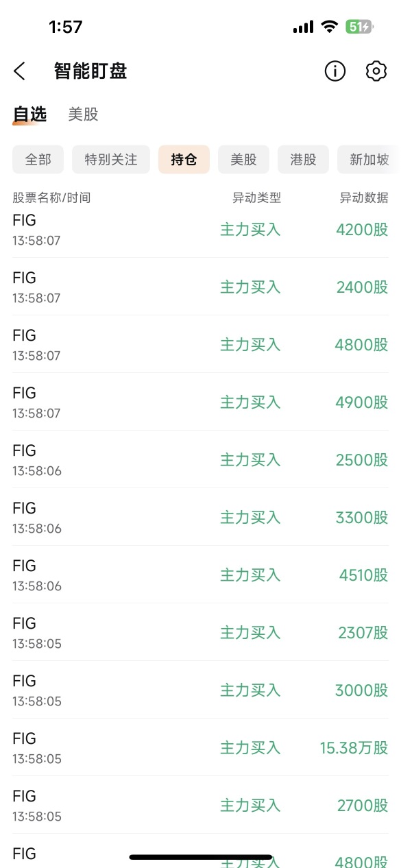Open the FIG row with 15.38万股

tap(200, 747)
